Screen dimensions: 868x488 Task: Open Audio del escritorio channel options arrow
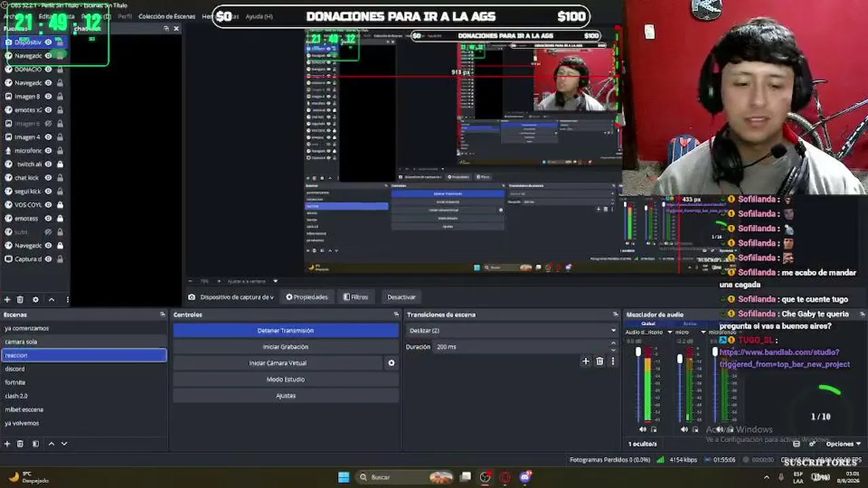coord(670,333)
